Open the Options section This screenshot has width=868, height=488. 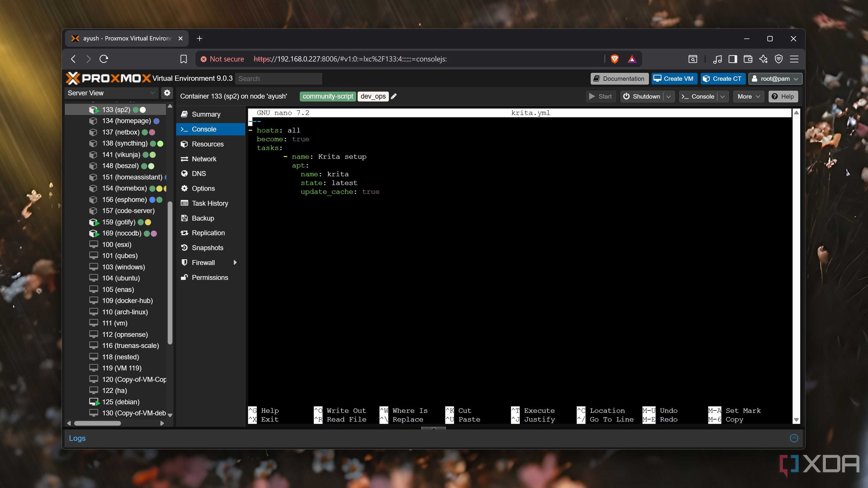[211, 188]
